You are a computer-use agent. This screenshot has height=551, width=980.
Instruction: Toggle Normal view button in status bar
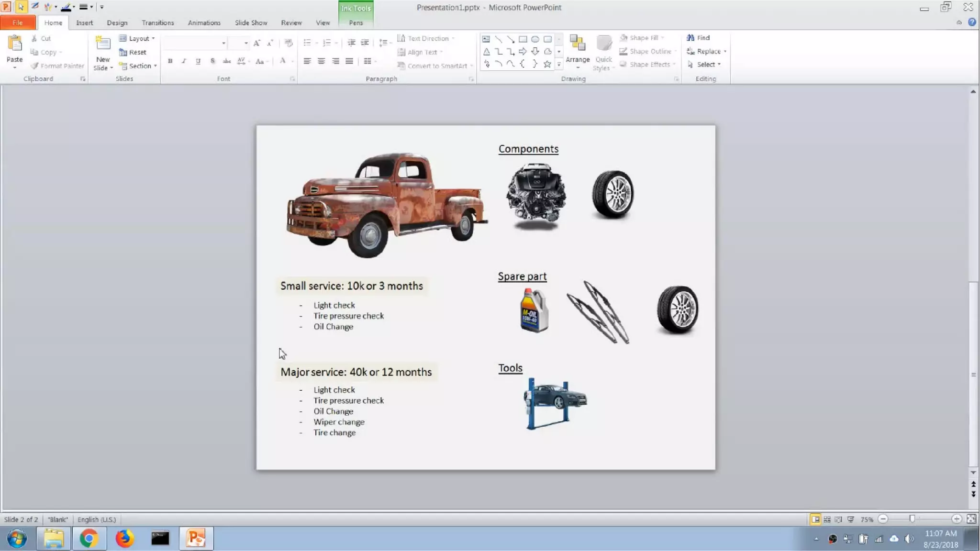(x=815, y=519)
